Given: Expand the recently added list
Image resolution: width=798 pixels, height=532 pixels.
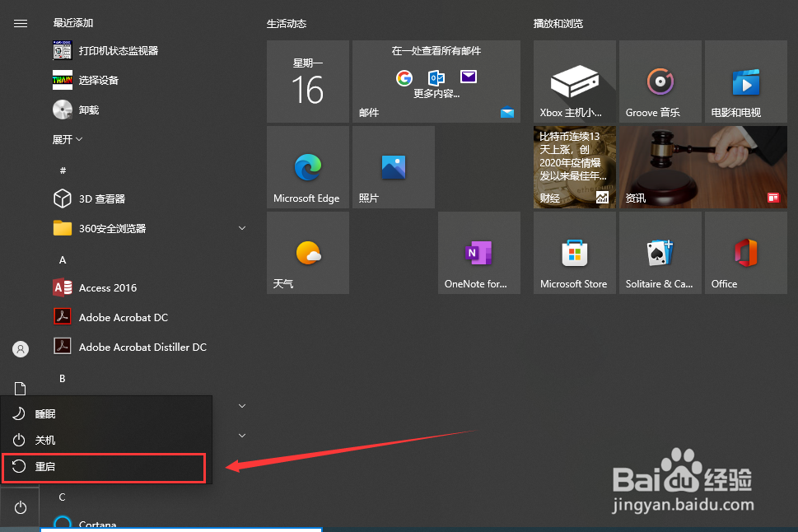Looking at the screenshot, I should pyautogui.click(x=68, y=139).
